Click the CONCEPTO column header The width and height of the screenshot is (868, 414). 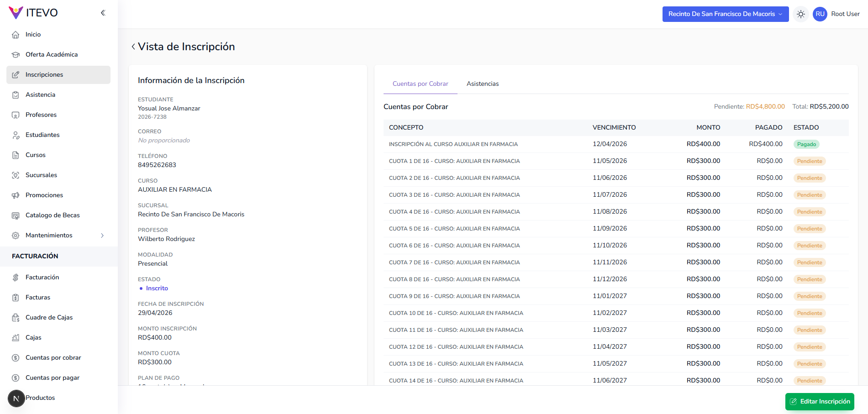tap(406, 128)
